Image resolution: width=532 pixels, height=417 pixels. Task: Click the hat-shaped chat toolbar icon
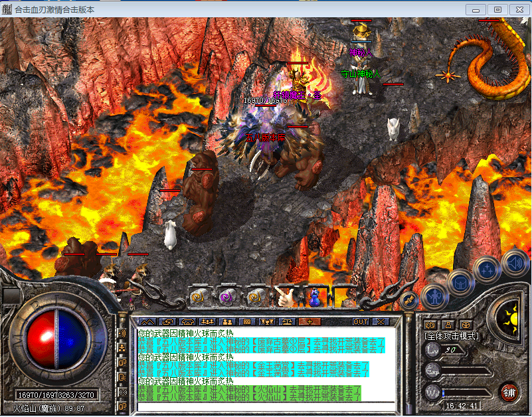coord(187,321)
